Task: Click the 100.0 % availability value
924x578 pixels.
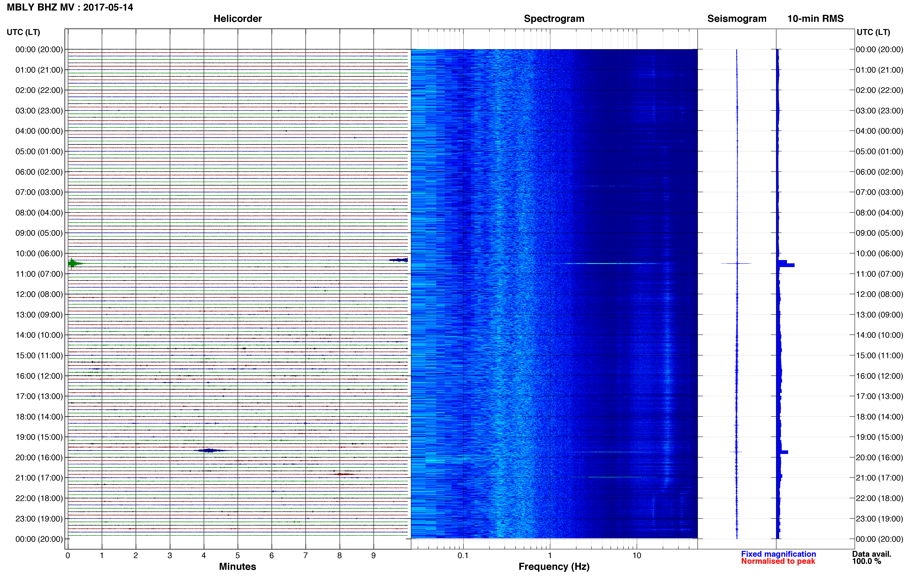Action: click(866, 561)
